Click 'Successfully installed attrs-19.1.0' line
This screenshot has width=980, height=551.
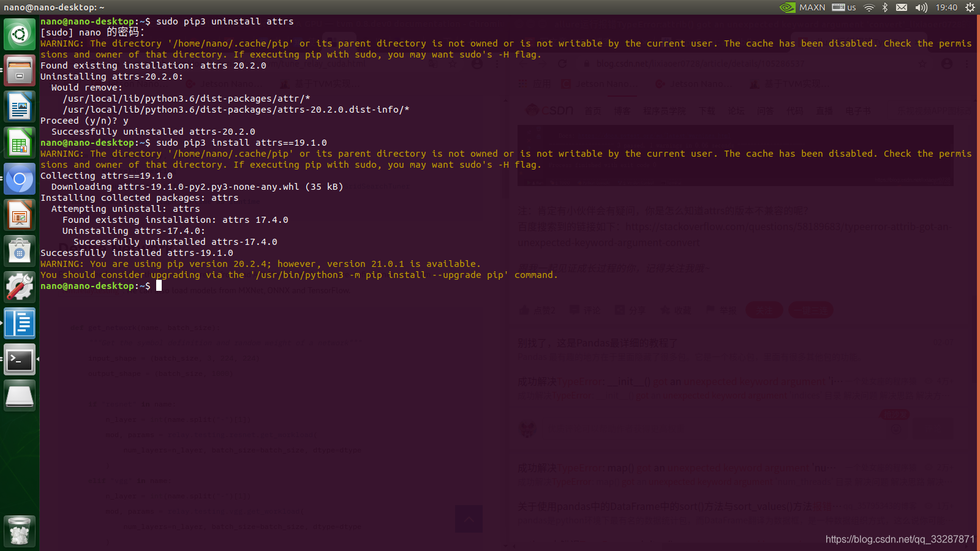(x=137, y=253)
